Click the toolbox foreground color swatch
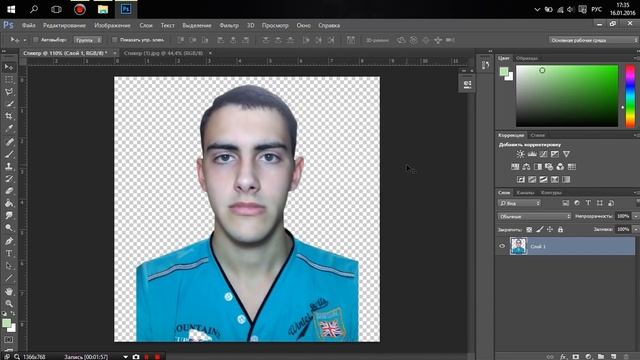 point(7,323)
